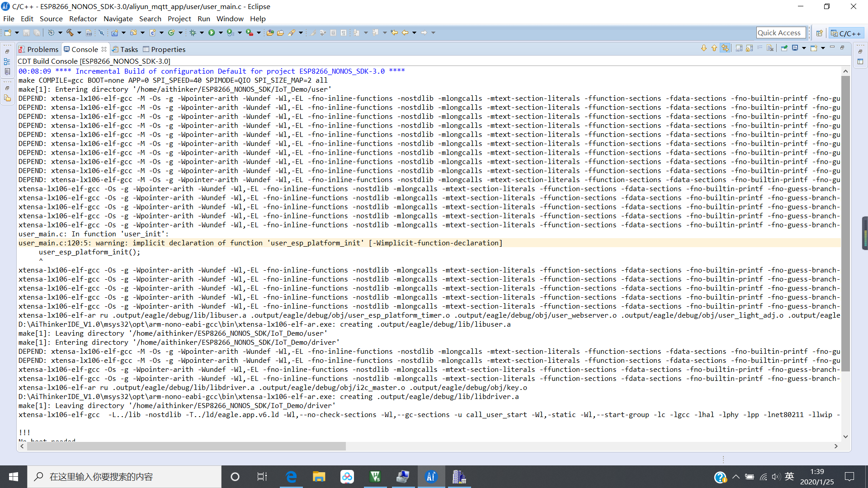This screenshot has width=868, height=488.
Task: Open Microsoft Edge from the taskbar
Action: click(x=291, y=477)
